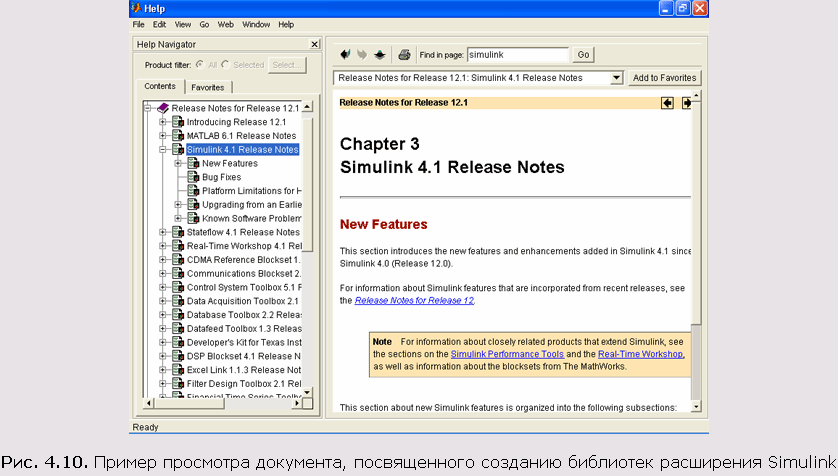Open the Go menu

point(204,25)
